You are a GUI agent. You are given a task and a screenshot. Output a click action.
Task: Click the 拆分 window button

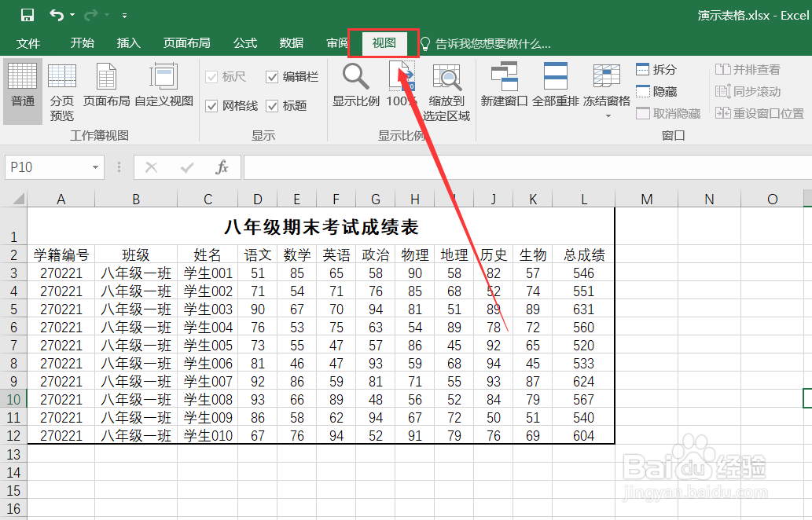[x=656, y=69]
